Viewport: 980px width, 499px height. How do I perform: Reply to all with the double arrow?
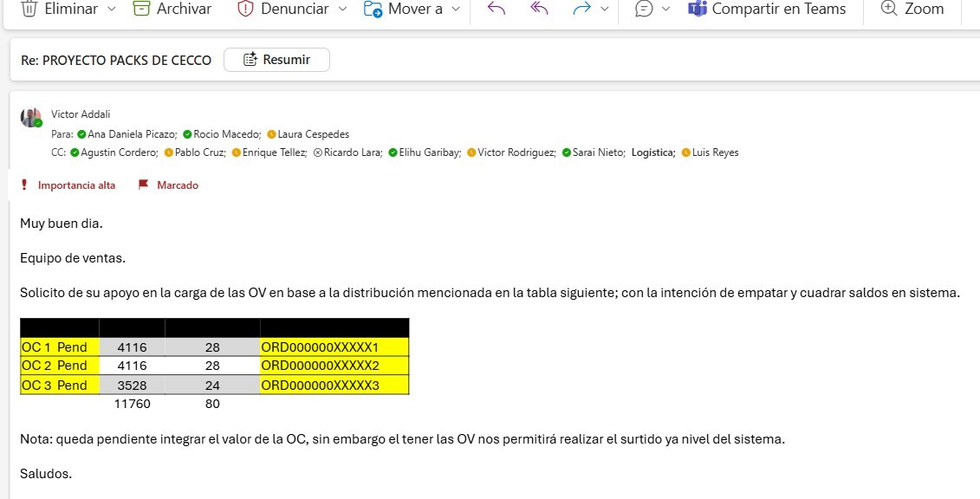pos(539,9)
